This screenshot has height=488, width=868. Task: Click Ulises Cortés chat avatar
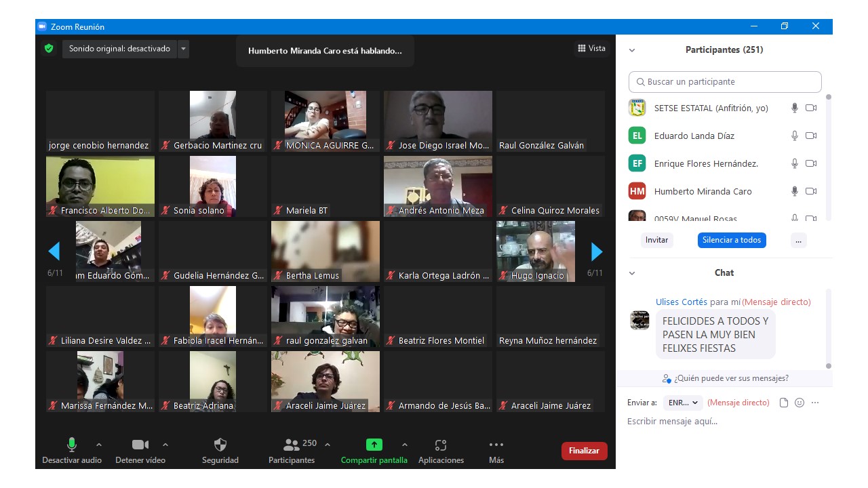click(x=639, y=320)
